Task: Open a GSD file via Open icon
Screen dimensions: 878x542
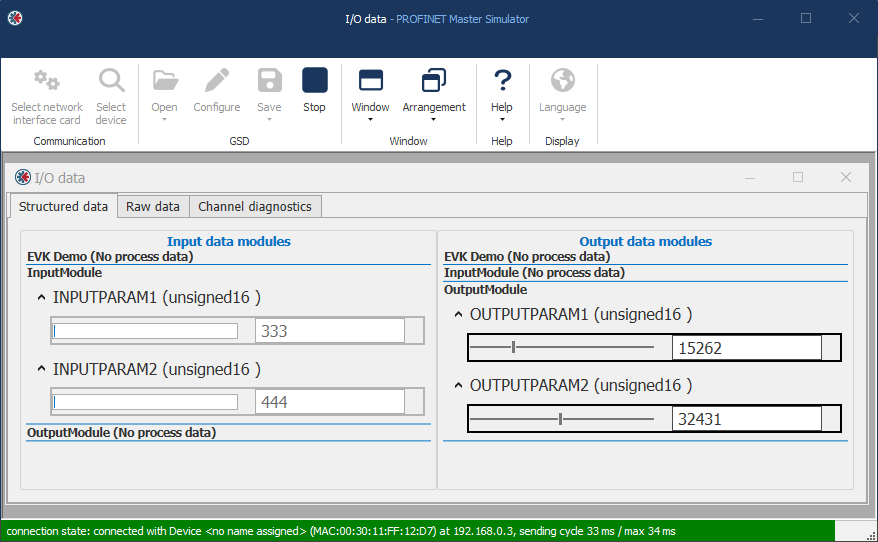Action: click(165, 81)
